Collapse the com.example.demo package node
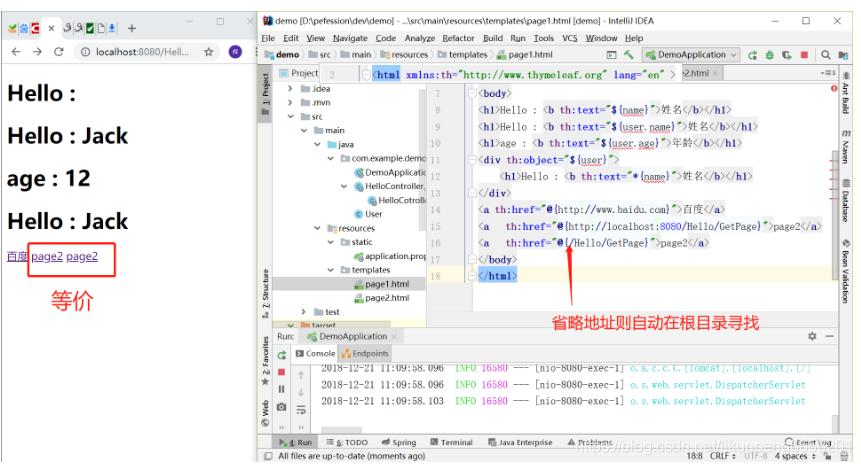This screenshot has width=861, height=465. pos(331,158)
